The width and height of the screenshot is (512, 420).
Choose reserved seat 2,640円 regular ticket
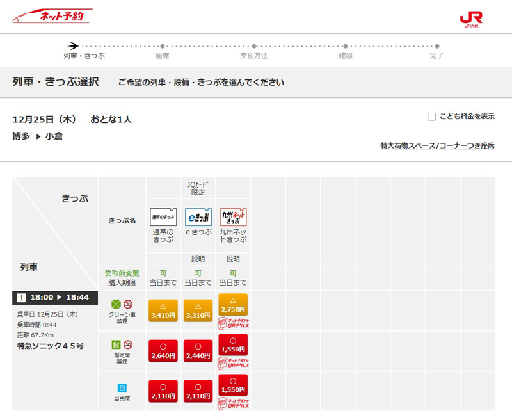point(163,351)
